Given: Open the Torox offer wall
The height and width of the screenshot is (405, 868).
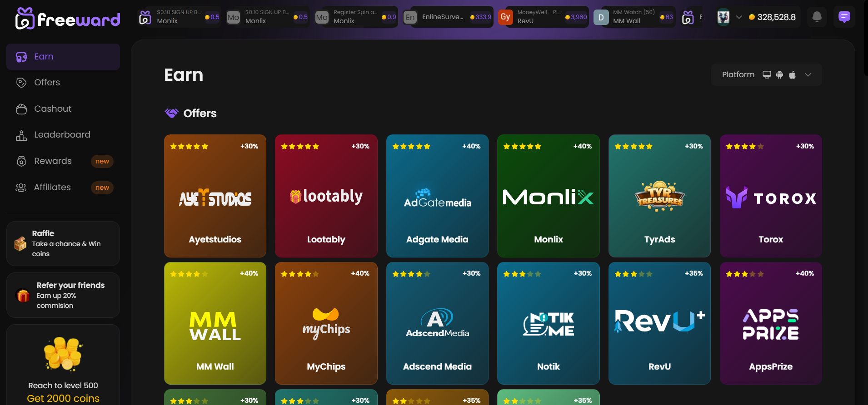Looking at the screenshot, I should pyautogui.click(x=771, y=196).
